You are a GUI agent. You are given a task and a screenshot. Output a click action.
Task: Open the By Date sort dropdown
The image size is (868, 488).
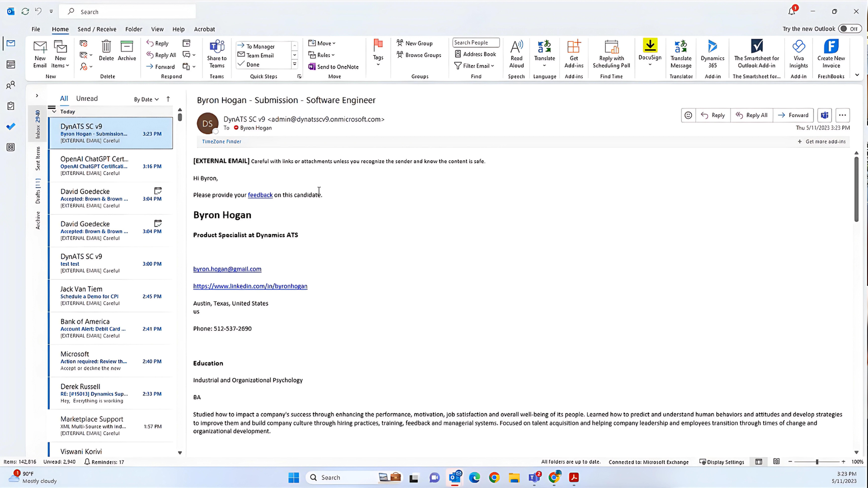(x=146, y=99)
